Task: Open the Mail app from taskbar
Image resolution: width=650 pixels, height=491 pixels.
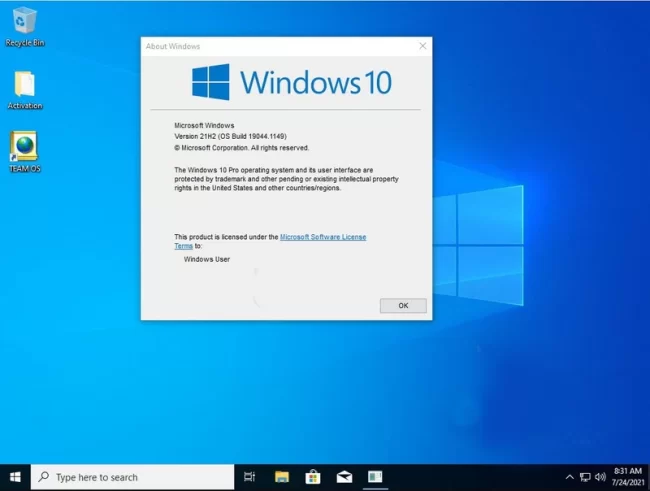Action: pyautogui.click(x=343, y=477)
